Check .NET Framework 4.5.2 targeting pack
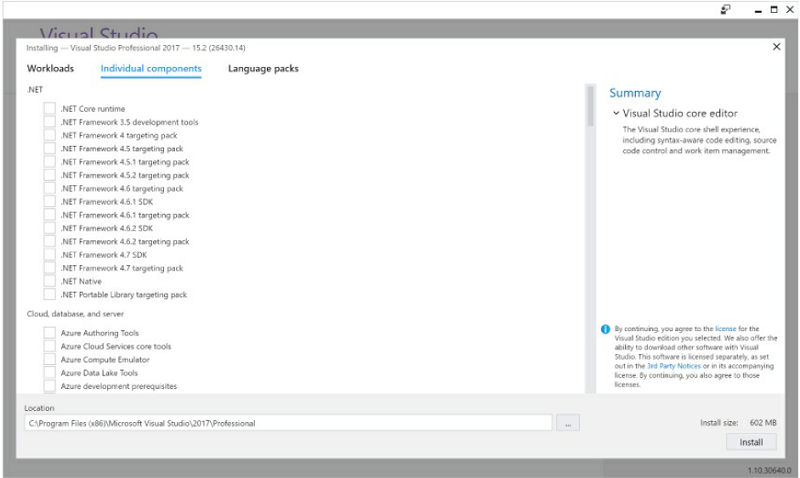800x478 pixels. click(x=49, y=174)
